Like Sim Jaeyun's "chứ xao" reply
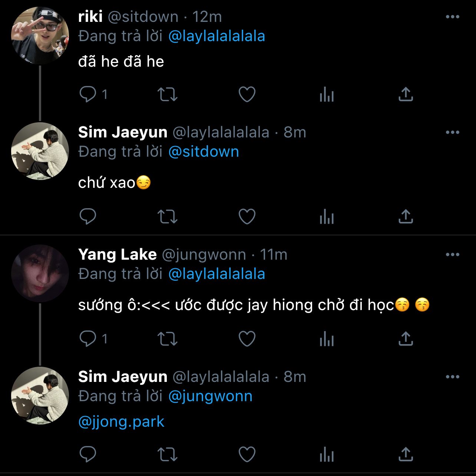The height and width of the screenshot is (476, 476). (x=247, y=216)
